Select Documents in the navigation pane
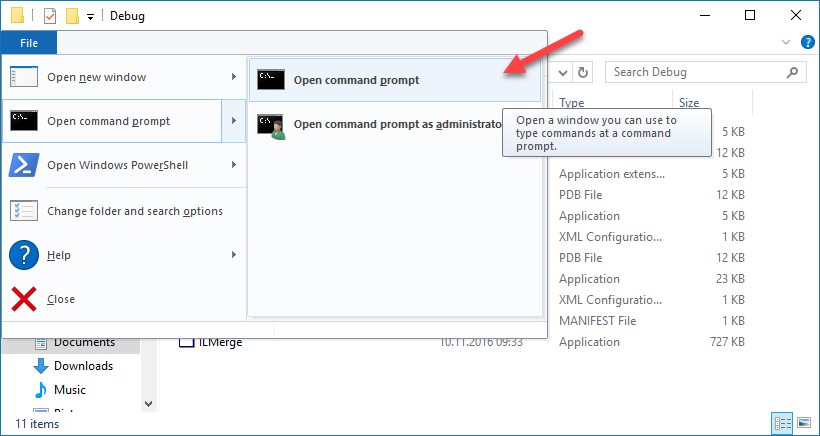Image resolution: width=820 pixels, height=436 pixels. point(84,342)
